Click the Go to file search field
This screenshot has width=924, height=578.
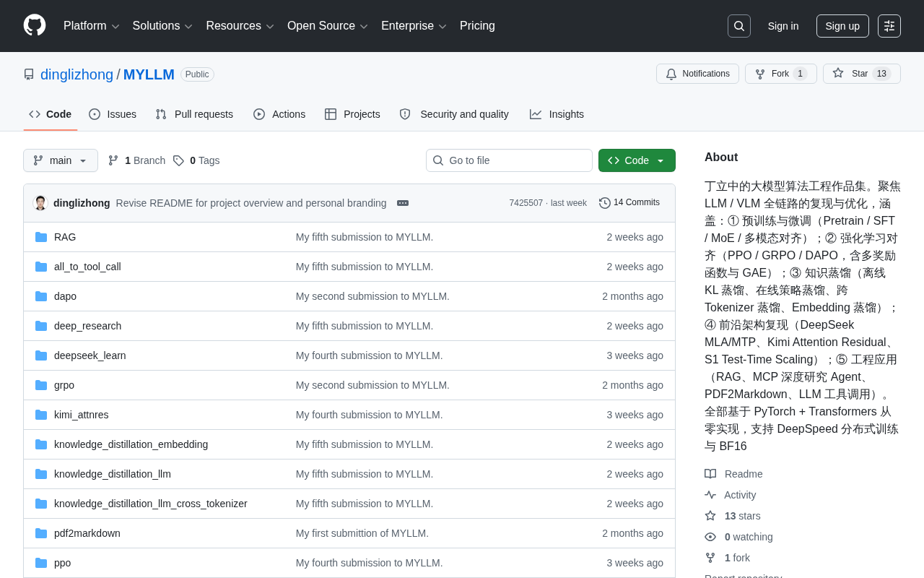[x=509, y=160]
